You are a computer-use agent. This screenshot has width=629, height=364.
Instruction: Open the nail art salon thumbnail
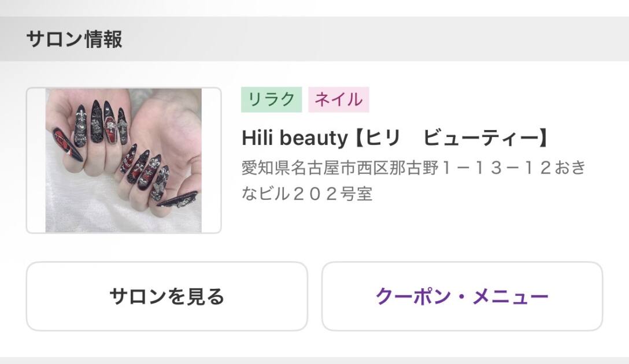click(x=124, y=161)
